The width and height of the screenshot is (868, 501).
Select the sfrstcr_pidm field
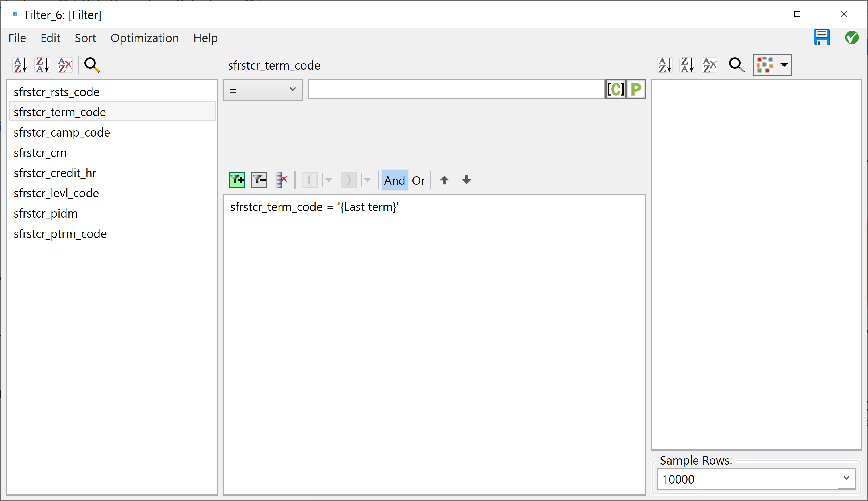[112, 213]
